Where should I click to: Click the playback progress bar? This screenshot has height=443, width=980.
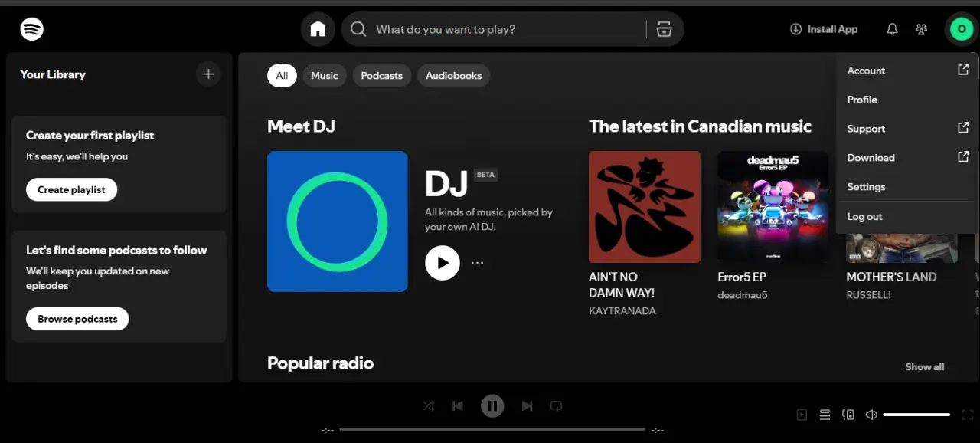(492, 429)
